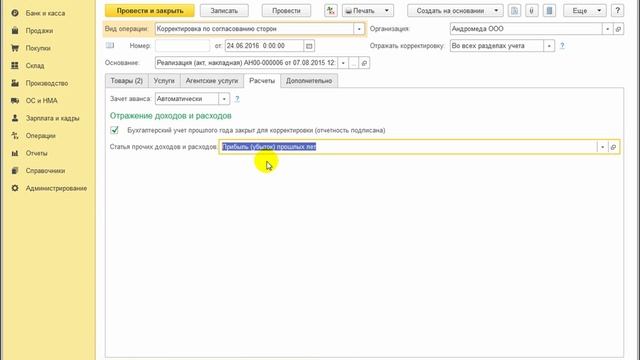Open the help question mark button

(x=618, y=11)
